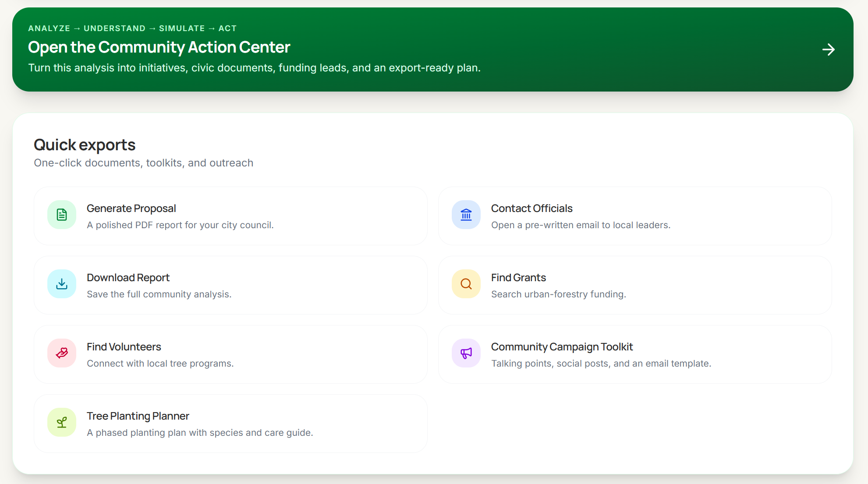This screenshot has height=484, width=868.
Task: Click 'One-click documents, toolkits, and outreach' subtitle
Action: click(144, 163)
